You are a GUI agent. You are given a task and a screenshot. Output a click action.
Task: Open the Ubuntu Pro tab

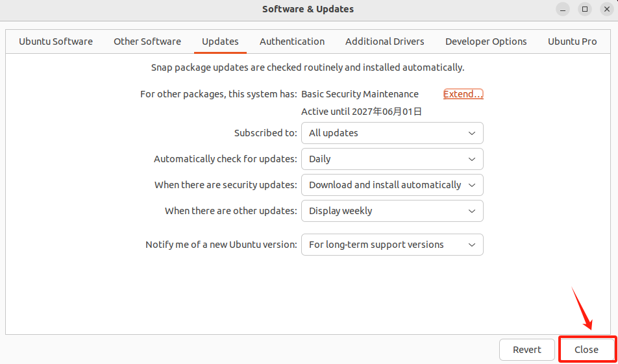573,42
